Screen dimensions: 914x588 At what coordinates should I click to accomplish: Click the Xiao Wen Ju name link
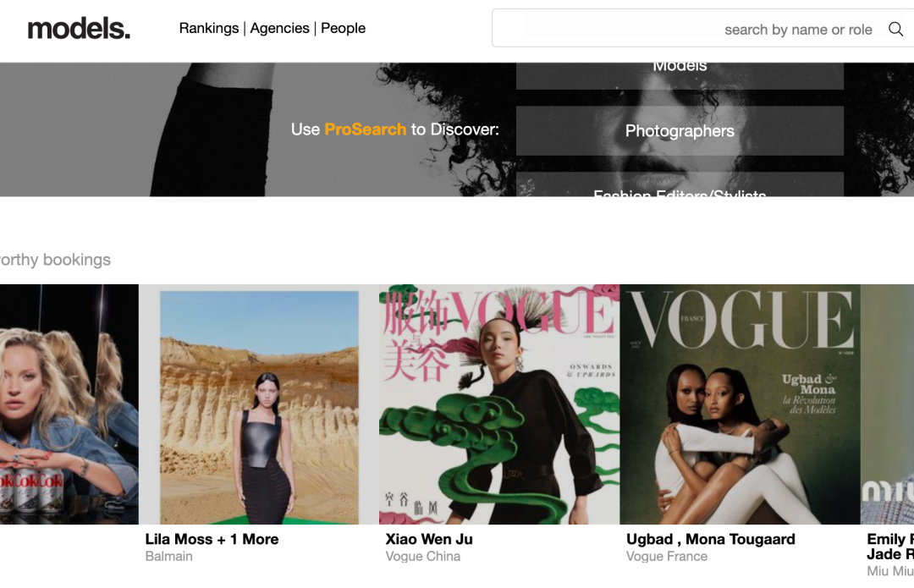point(429,539)
